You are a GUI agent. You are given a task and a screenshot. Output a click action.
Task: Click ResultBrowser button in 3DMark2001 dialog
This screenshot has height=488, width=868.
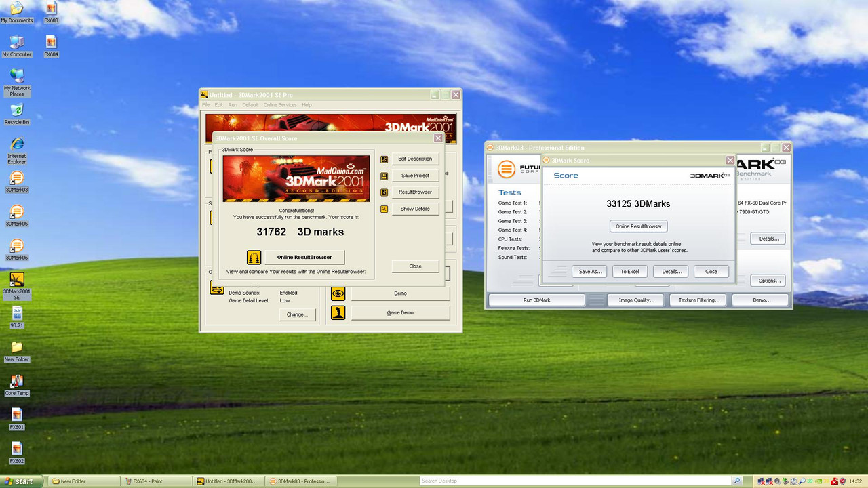click(x=415, y=192)
